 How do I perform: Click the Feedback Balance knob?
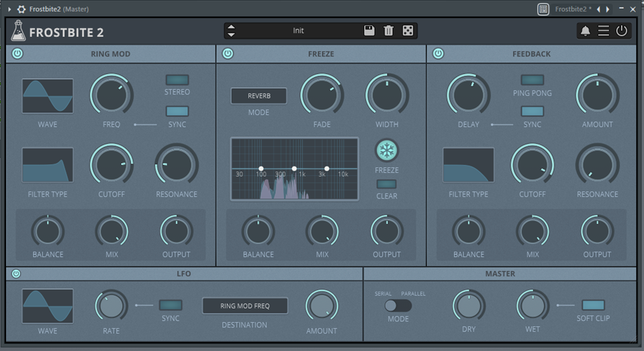[468, 232]
